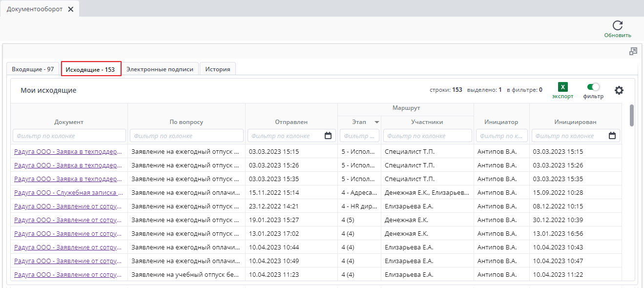Click Участники column filter field
Image resolution: width=644 pixels, height=288 pixels.
point(428,136)
